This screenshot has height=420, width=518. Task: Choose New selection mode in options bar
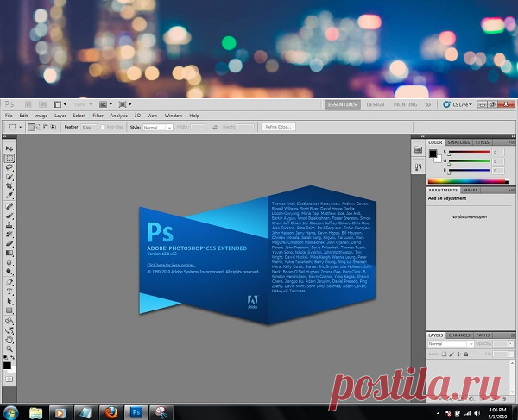click(x=31, y=127)
